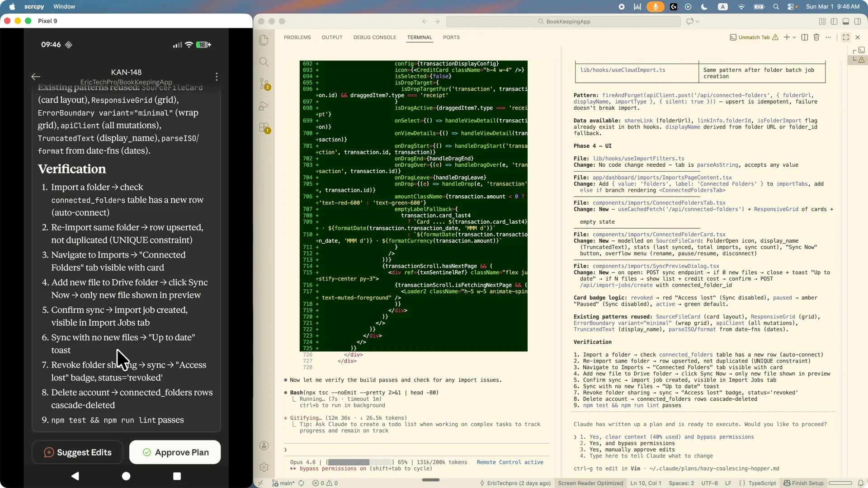
Task: Expand the Copilot chat dropdown chevron
Action: point(698,21)
